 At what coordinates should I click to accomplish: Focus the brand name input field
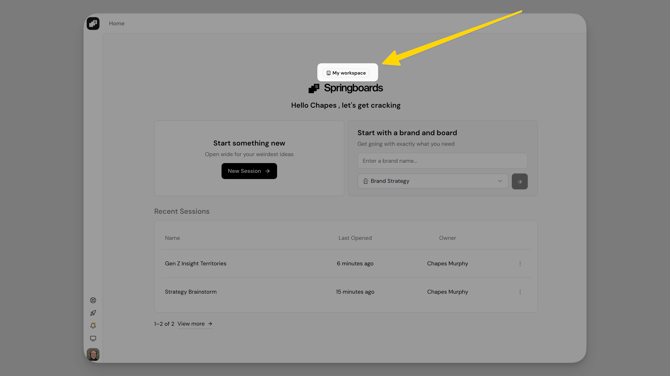tap(442, 161)
